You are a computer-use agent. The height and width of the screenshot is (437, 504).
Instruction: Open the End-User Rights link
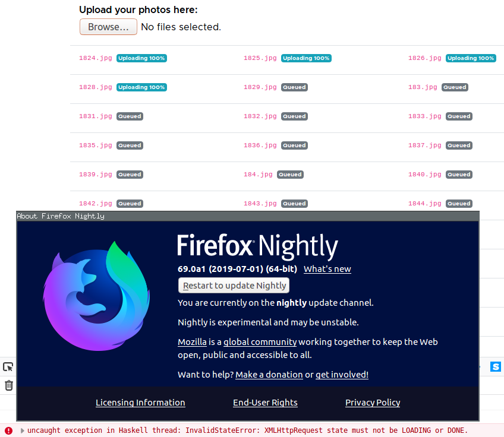[x=265, y=403]
